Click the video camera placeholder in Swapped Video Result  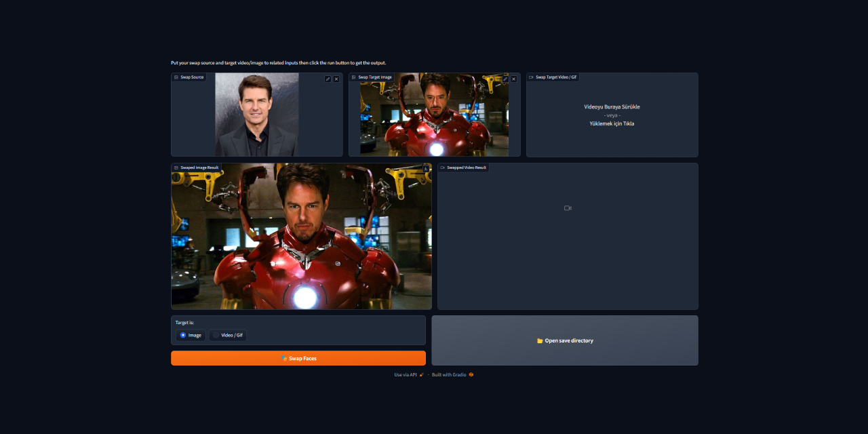[x=567, y=208]
